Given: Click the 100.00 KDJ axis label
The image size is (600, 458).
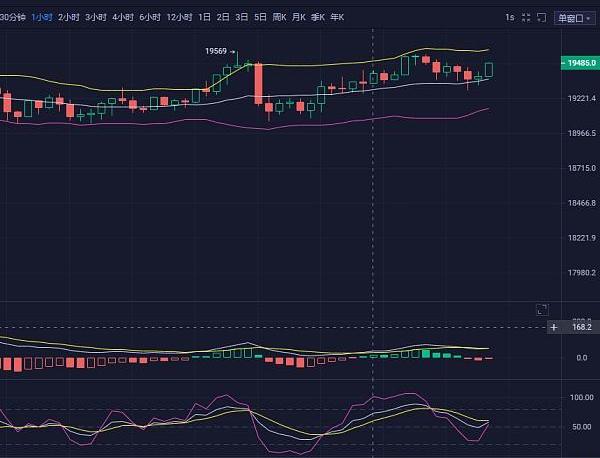Looking at the screenshot, I should [582, 397].
